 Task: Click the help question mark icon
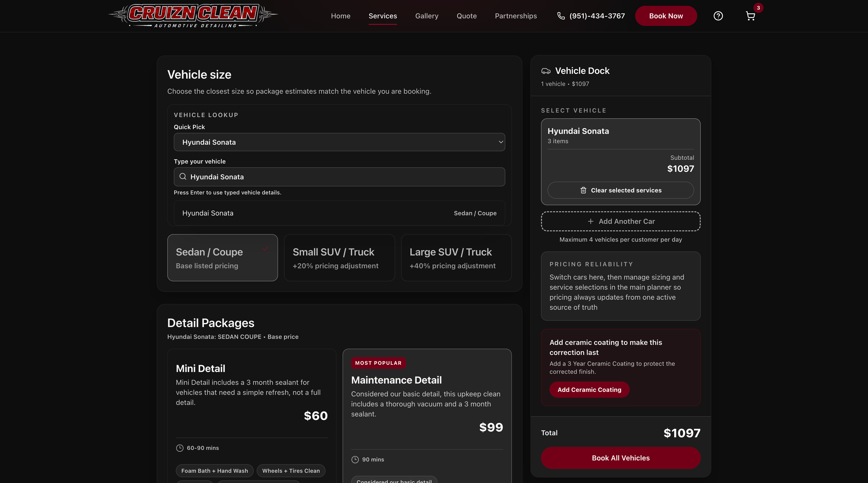coord(718,16)
